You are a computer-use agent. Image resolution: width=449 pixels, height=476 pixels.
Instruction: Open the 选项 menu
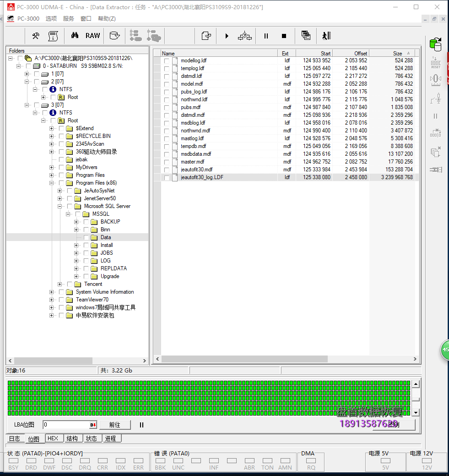pyautogui.click(x=51, y=18)
